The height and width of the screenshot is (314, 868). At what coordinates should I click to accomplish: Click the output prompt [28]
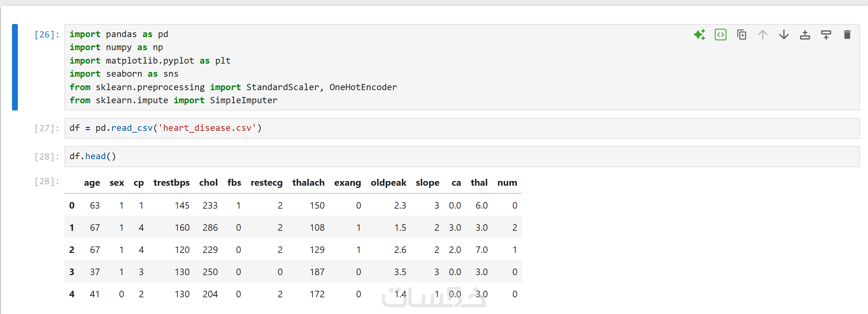click(47, 181)
